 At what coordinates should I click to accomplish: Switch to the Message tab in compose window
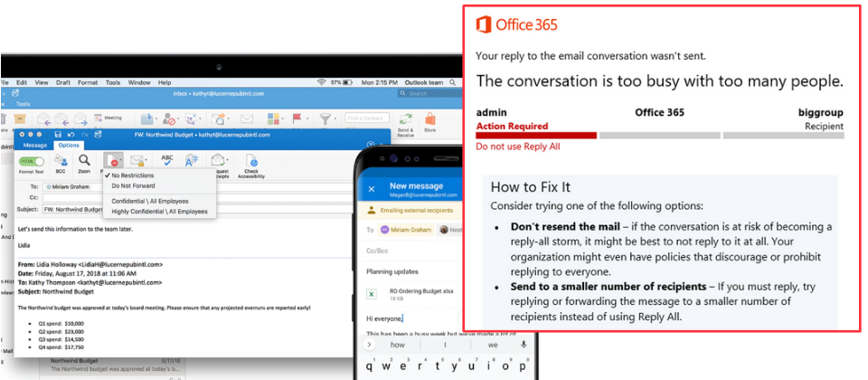pos(34,146)
